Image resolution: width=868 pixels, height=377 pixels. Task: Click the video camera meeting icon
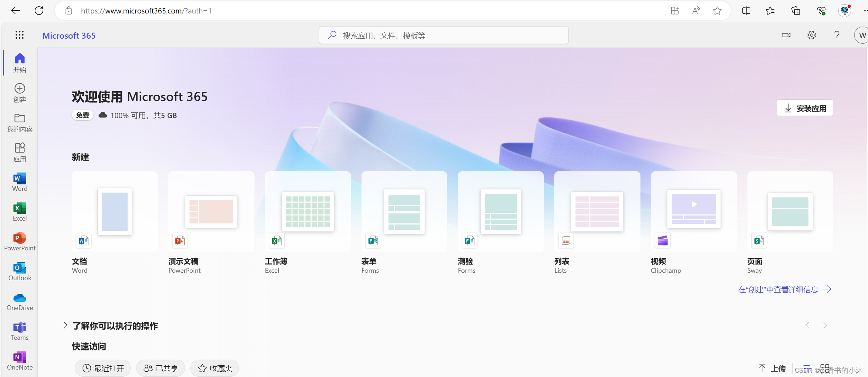tap(786, 35)
